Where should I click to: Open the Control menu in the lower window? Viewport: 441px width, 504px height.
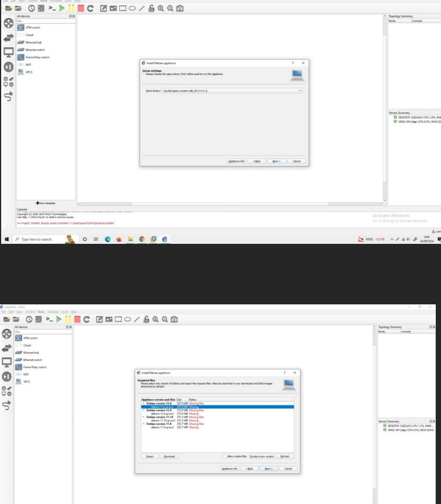pos(30,312)
